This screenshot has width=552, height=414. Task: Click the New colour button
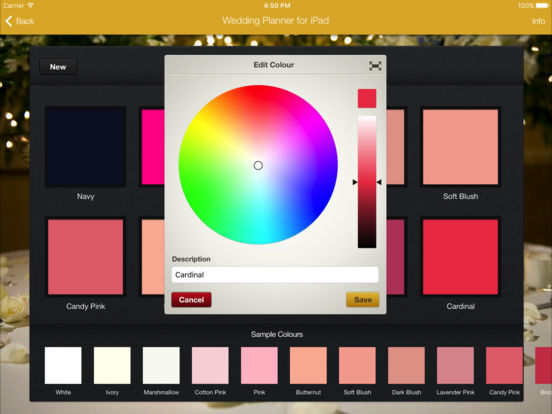[58, 67]
